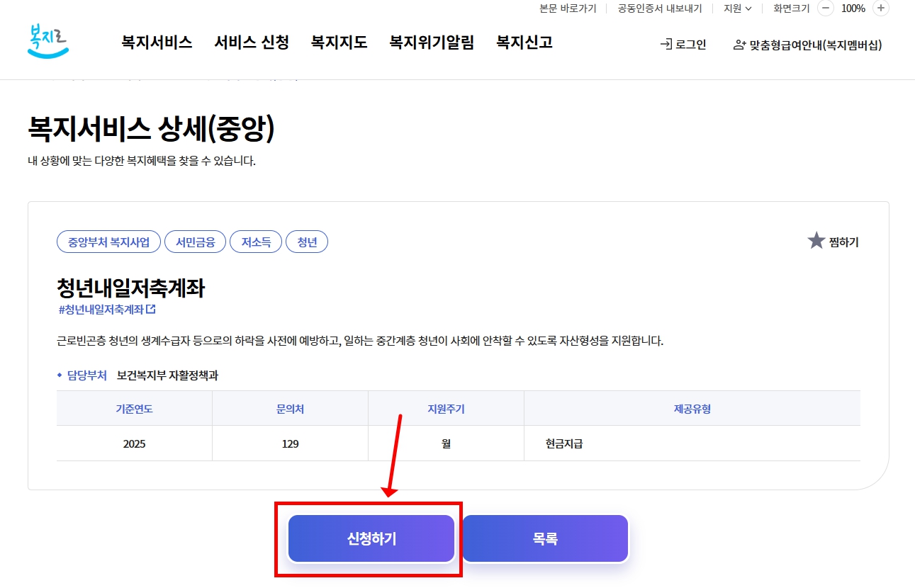Screen dimensions: 915x588
Task: Click the 복지서비스 상세(중앙) heading
Action: 151,128
